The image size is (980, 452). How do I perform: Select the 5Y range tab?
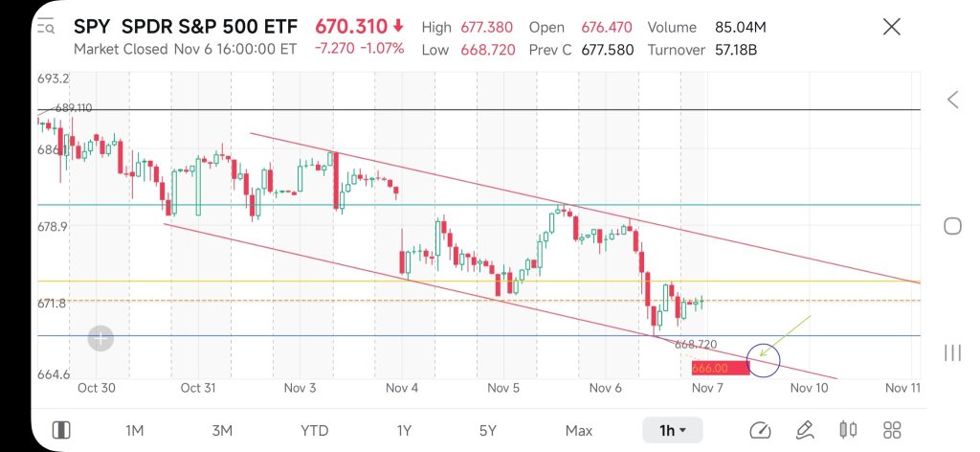tap(489, 430)
